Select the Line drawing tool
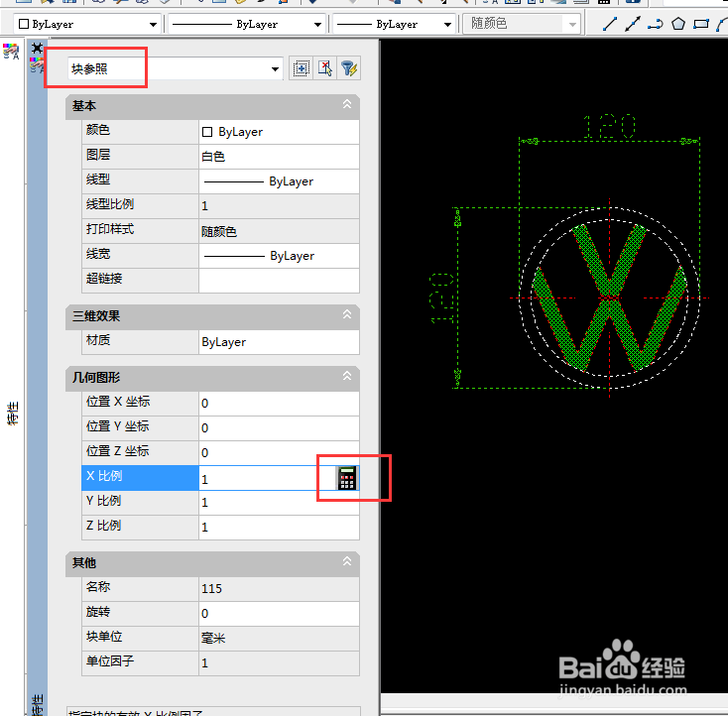Screen dimensions: 728x716 [x=609, y=24]
